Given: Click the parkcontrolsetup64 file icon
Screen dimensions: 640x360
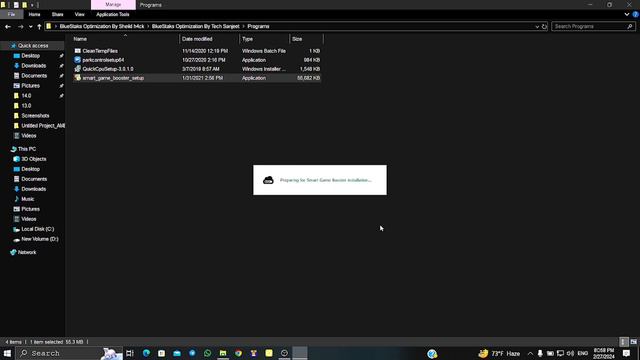Looking at the screenshot, I should 78,60.
